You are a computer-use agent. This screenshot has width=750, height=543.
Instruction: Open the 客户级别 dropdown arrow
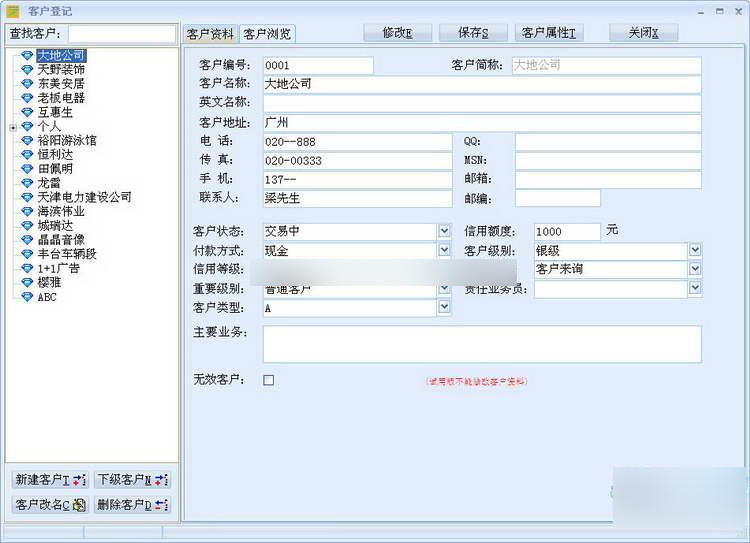point(695,250)
